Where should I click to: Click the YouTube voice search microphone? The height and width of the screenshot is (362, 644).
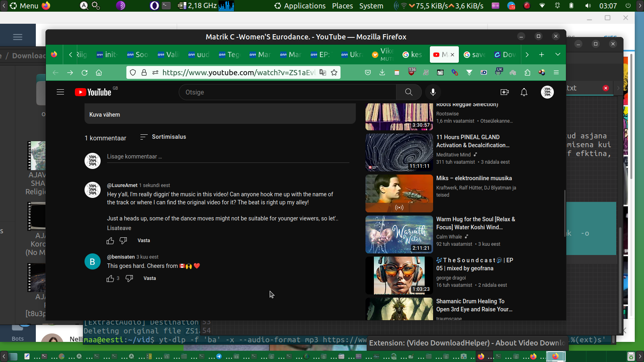(x=433, y=92)
